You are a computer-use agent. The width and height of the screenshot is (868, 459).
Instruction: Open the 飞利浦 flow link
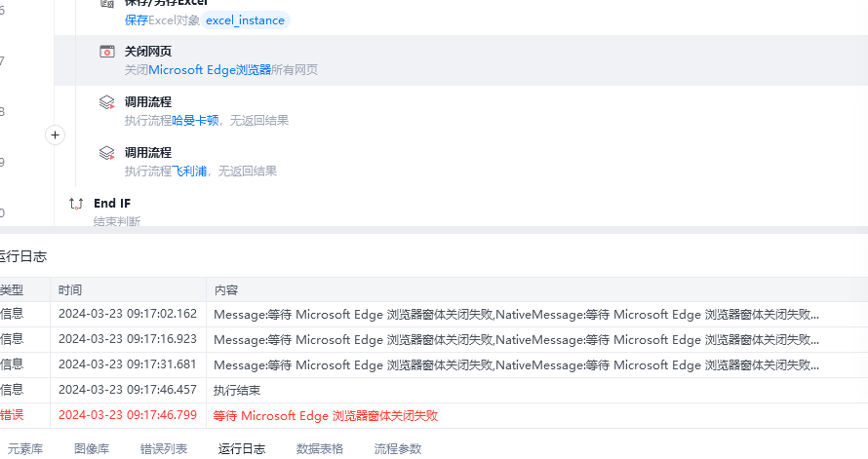[189, 172]
